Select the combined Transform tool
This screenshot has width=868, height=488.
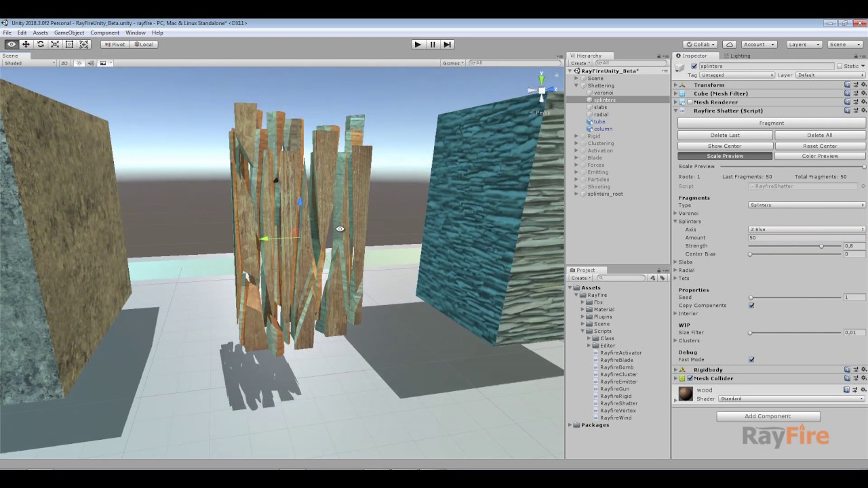(x=84, y=44)
